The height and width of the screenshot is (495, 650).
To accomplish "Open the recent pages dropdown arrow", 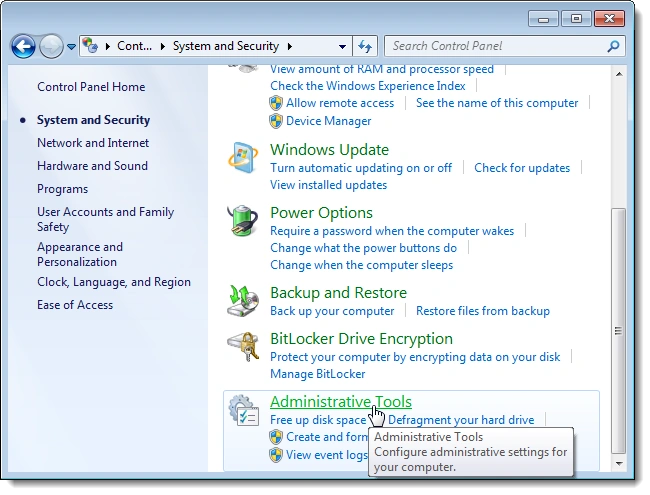I will (71, 47).
